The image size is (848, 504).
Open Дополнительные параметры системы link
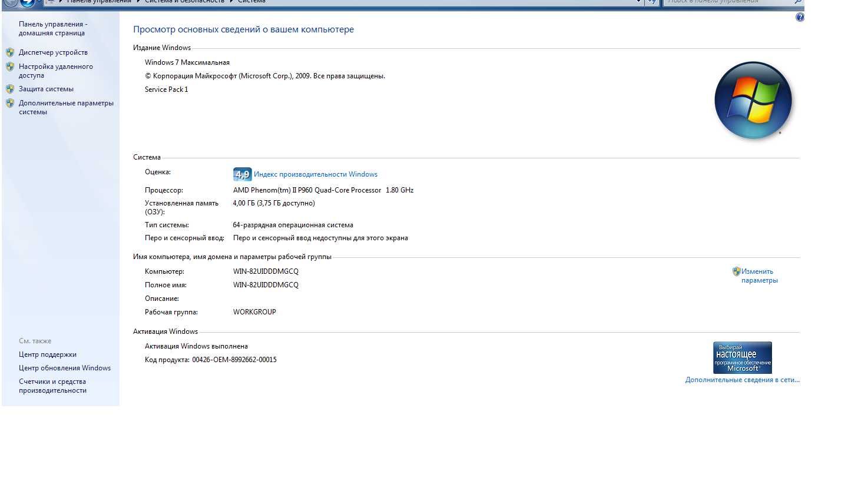pyautogui.click(x=66, y=107)
